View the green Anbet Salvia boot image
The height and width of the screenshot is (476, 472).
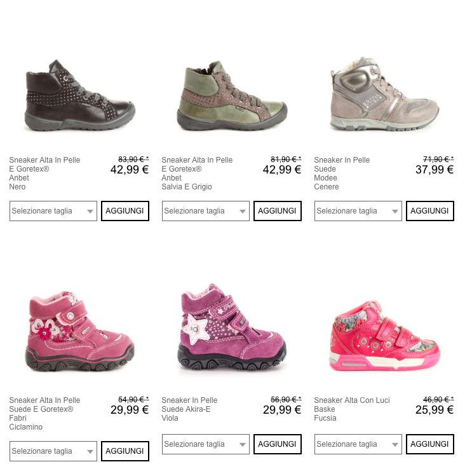[x=232, y=95]
